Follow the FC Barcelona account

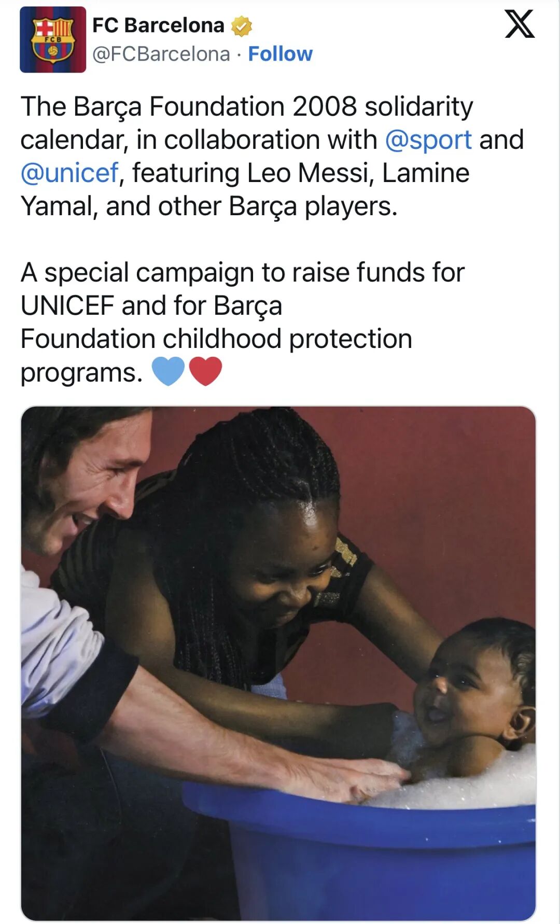(281, 54)
